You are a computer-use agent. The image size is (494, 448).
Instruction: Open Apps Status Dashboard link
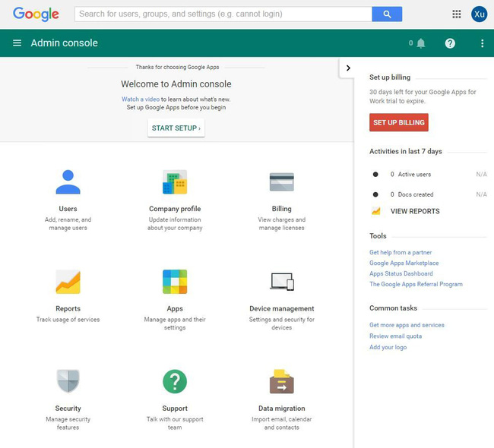pyautogui.click(x=401, y=273)
